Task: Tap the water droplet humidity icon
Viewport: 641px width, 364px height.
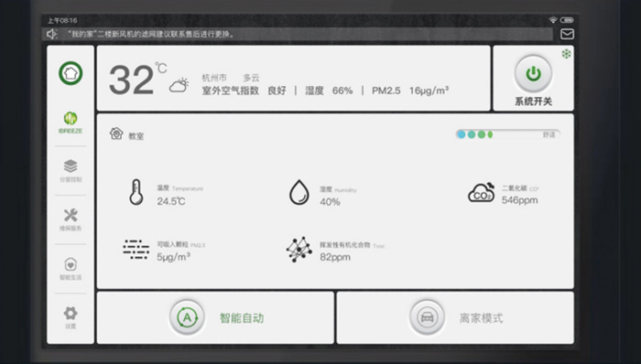Action: pos(299,192)
